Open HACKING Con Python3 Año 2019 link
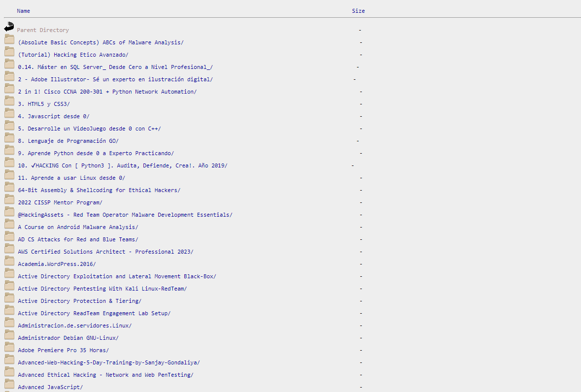 tap(123, 165)
